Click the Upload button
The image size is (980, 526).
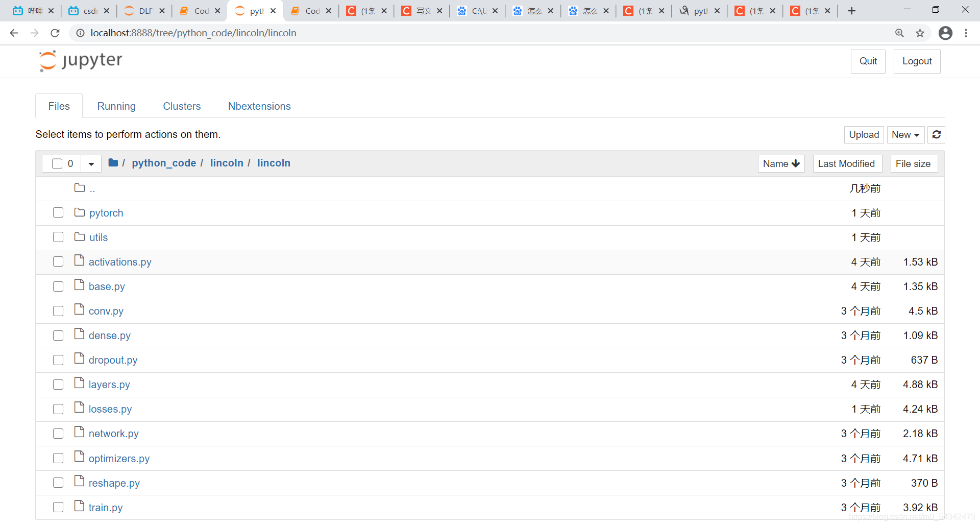pyautogui.click(x=864, y=135)
